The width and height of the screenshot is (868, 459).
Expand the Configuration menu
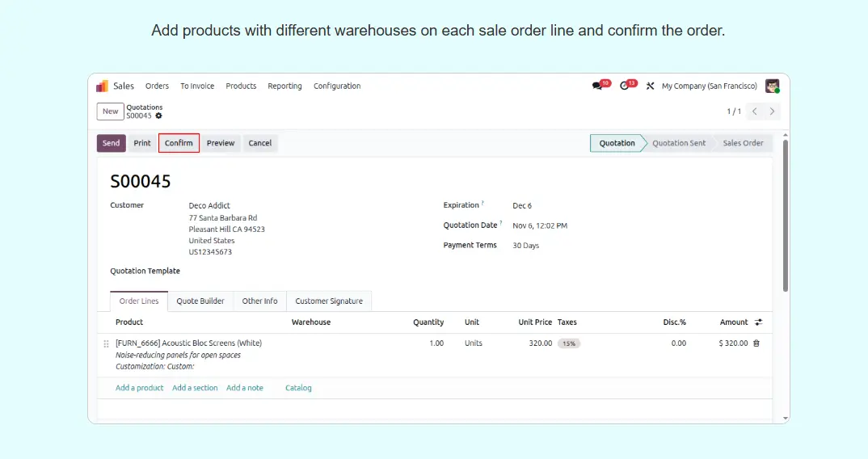[x=337, y=86]
